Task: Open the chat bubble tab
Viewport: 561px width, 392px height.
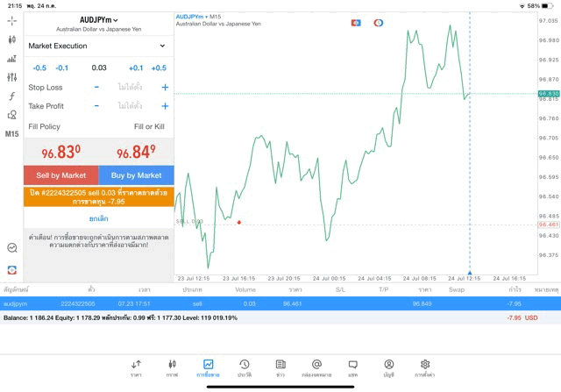Action: 352,367
